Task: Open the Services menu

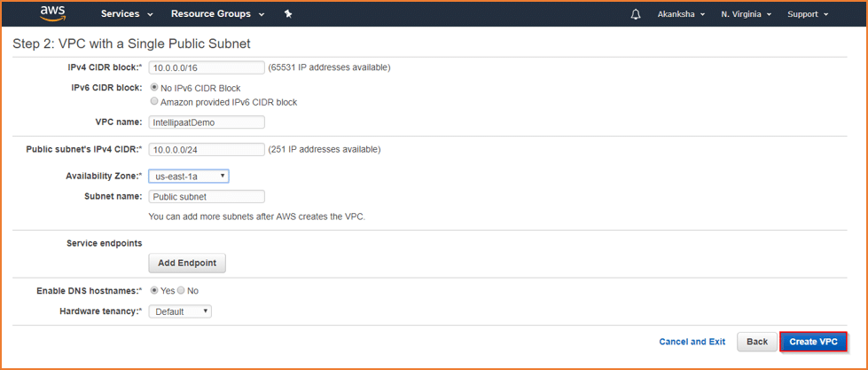Action: point(127,14)
